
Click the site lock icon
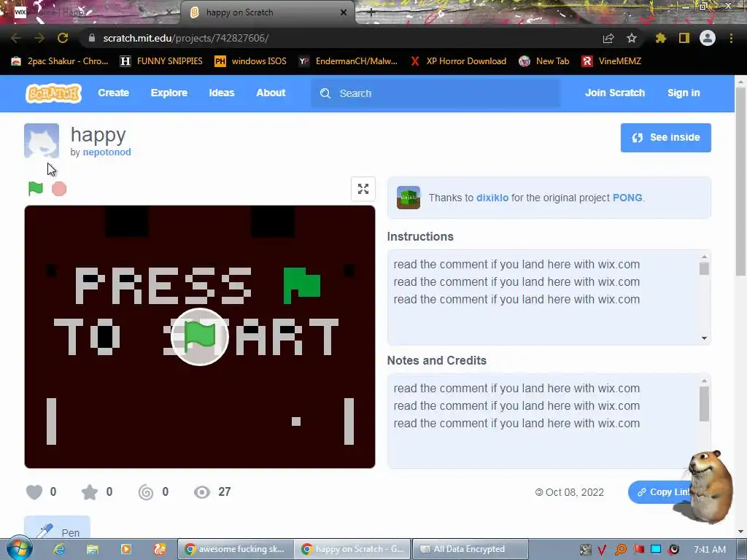(x=92, y=38)
